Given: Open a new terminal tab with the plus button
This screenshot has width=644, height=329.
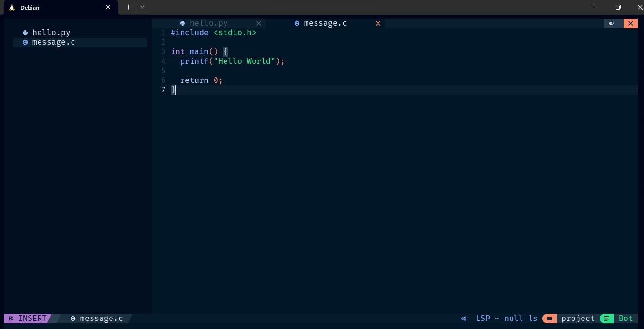Looking at the screenshot, I should [128, 7].
